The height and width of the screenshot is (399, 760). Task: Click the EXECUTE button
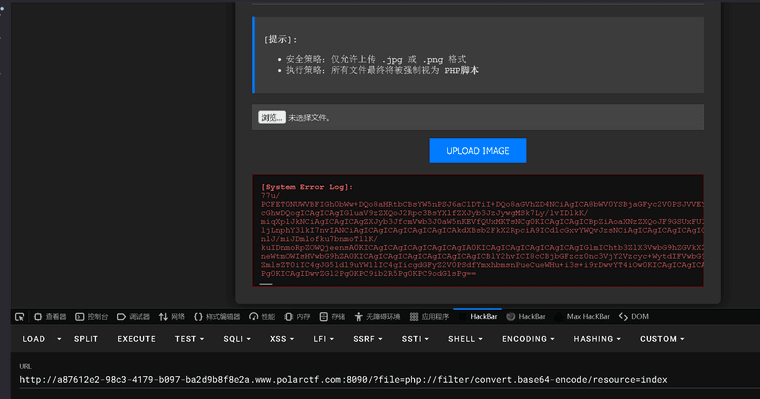[136, 339]
